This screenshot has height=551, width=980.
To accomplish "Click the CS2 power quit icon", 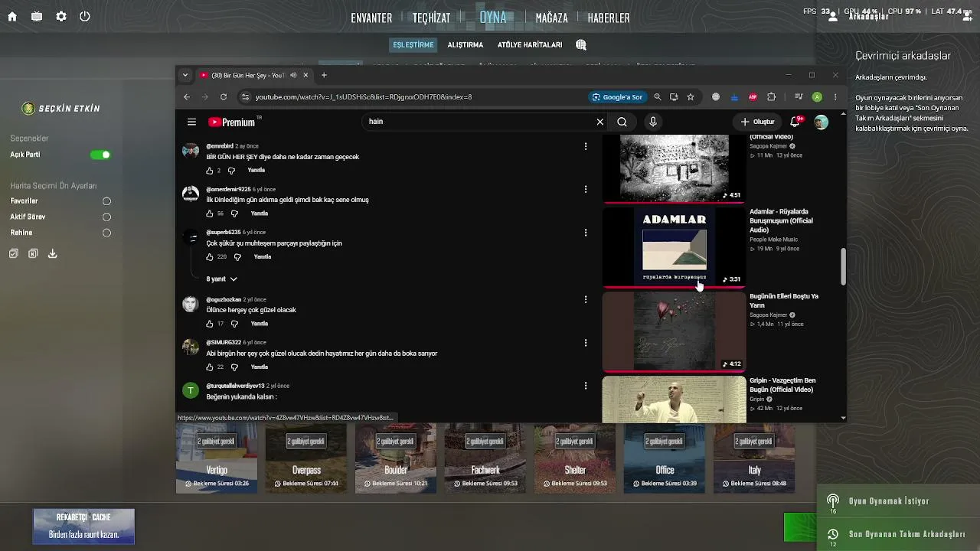I will coord(85,17).
